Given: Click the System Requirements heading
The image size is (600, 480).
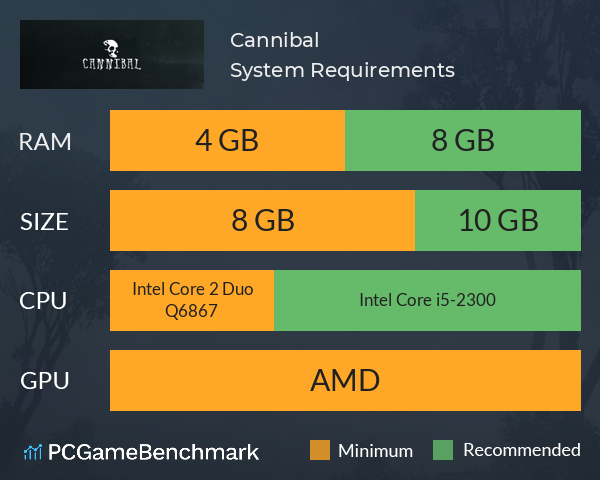Looking at the screenshot, I should coord(342,70).
